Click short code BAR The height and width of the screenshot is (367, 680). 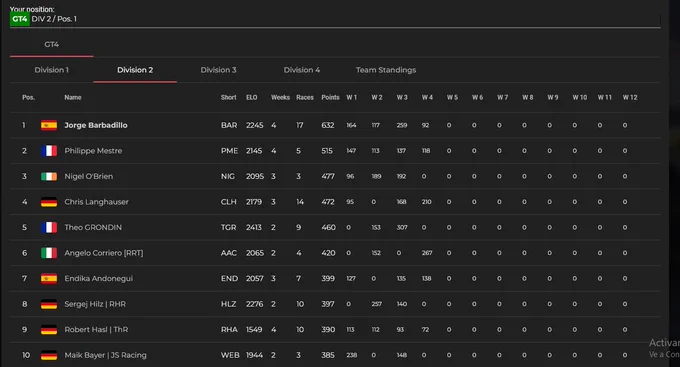click(229, 125)
